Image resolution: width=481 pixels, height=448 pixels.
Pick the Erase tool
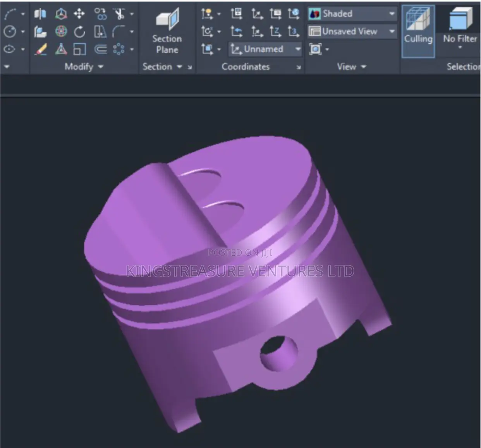tap(40, 49)
